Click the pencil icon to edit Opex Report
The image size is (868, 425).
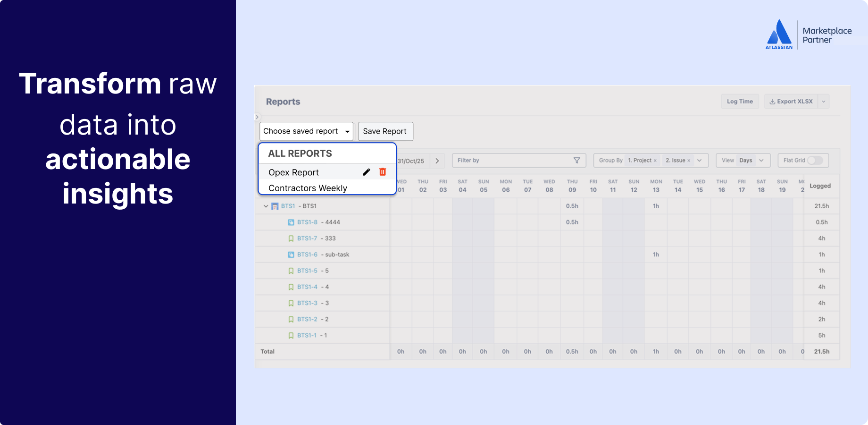pyautogui.click(x=367, y=172)
